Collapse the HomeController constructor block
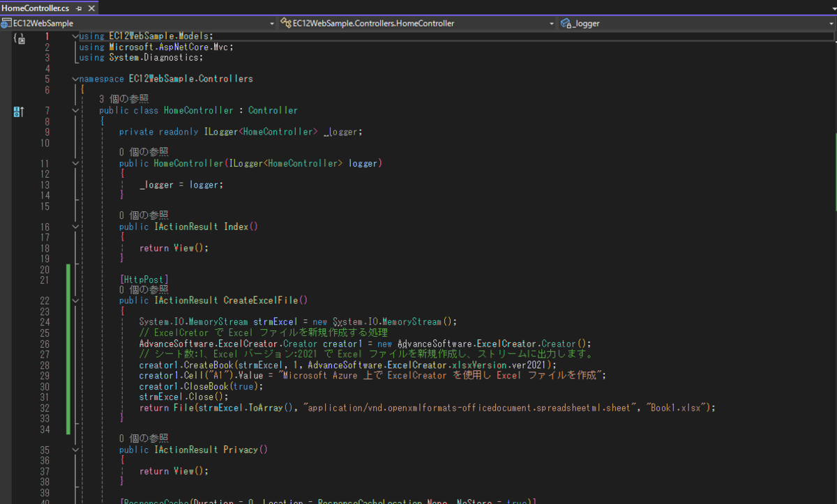 click(x=75, y=163)
